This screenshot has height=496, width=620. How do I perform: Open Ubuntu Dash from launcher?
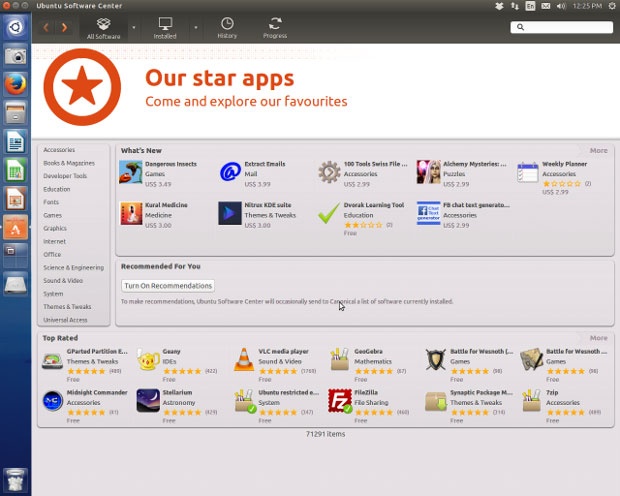(x=15, y=27)
